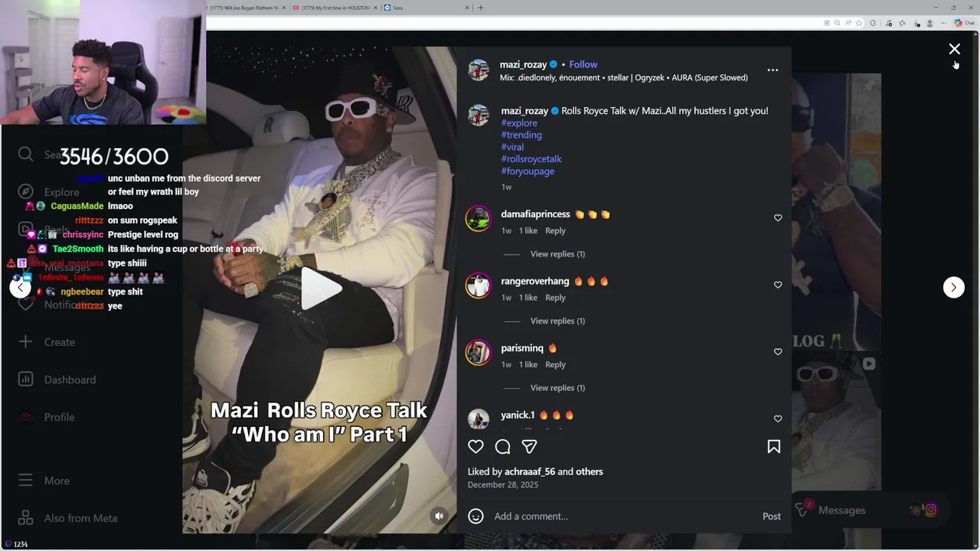
Task: Close the post overlay with X
Action: 954,49
